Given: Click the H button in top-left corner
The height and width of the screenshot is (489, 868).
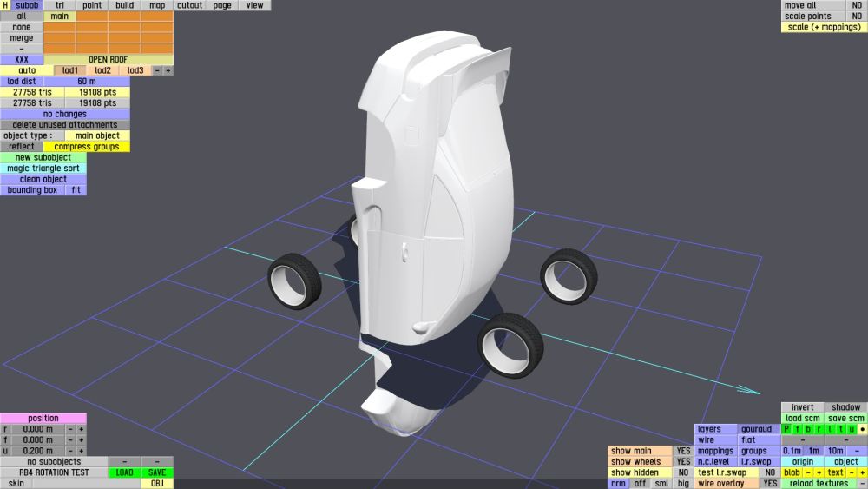Looking at the screenshot, I should 5,5.
